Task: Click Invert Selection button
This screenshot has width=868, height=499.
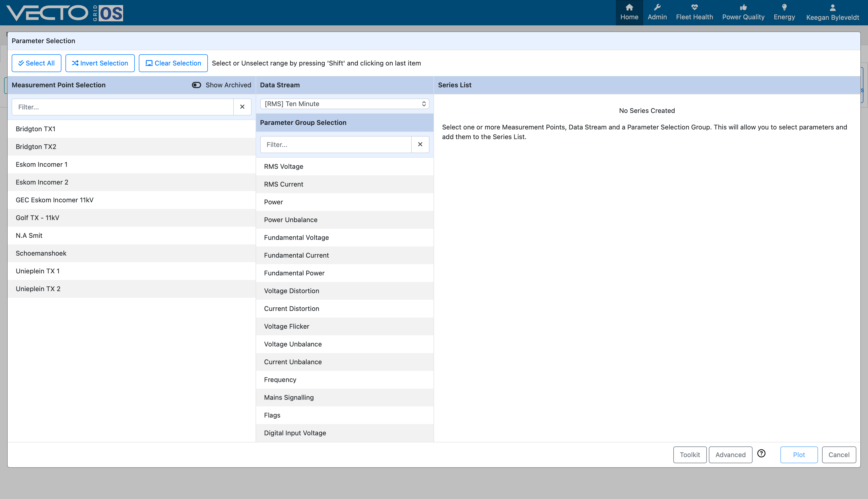Action: click(100, 63)
